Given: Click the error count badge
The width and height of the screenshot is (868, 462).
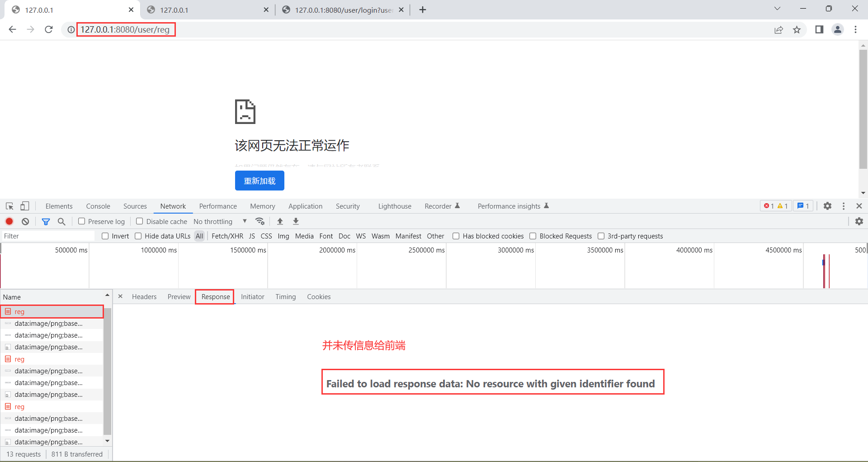Looking at the screenshot, I should click(769, 206).
